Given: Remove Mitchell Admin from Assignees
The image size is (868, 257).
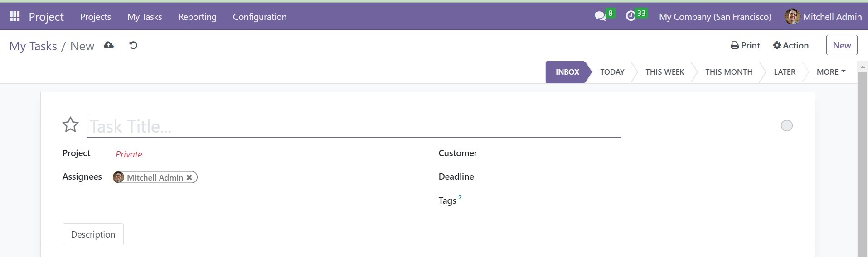Looking at the screenshot, I should coord(189,177).
